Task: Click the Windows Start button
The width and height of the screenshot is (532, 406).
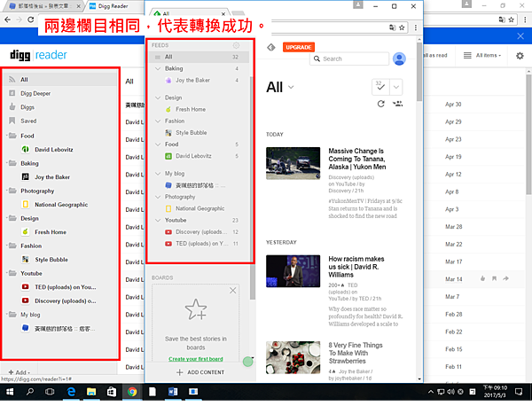Action: 10,392
